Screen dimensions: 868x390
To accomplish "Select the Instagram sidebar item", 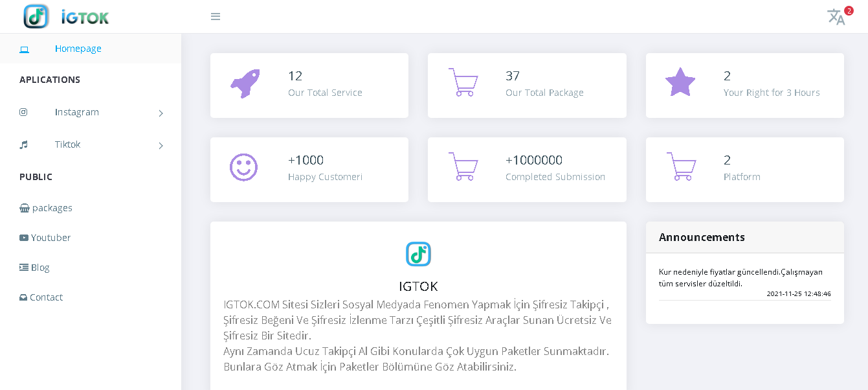I will pyautogui.click(x=76, y=112).
